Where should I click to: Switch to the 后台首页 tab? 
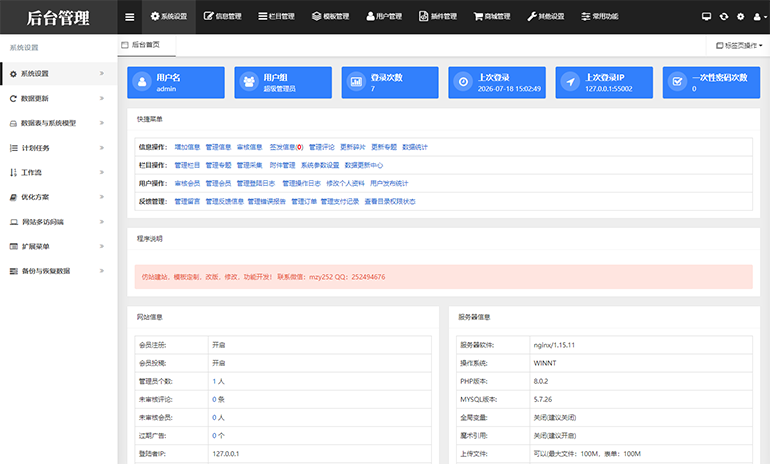[x=146, y=45]
